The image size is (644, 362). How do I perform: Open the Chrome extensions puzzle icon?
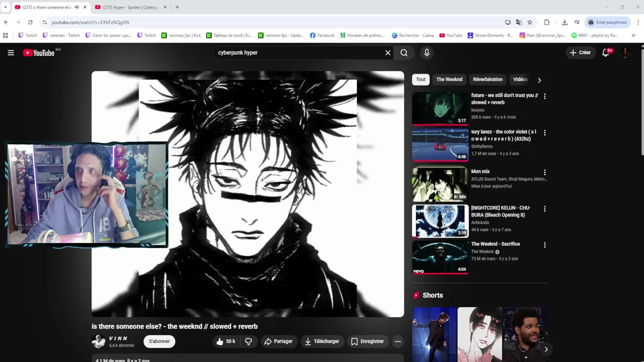pyautogui.click(x=547, y=22)
